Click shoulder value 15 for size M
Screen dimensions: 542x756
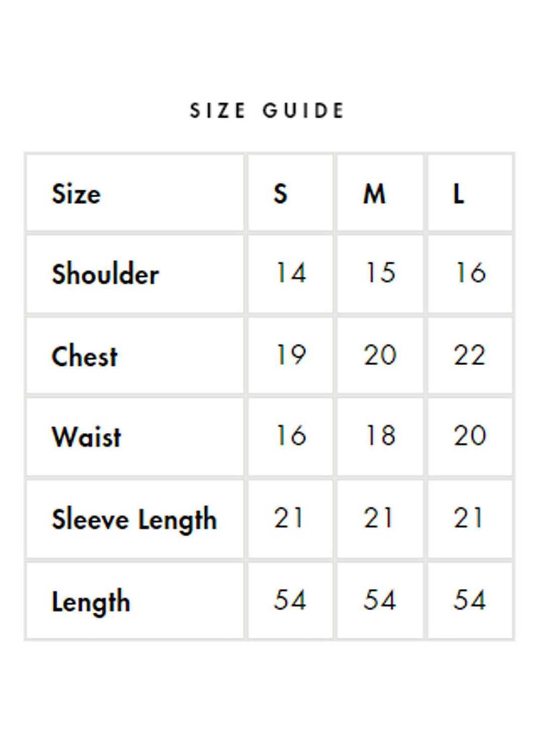(x=380, y=273)
